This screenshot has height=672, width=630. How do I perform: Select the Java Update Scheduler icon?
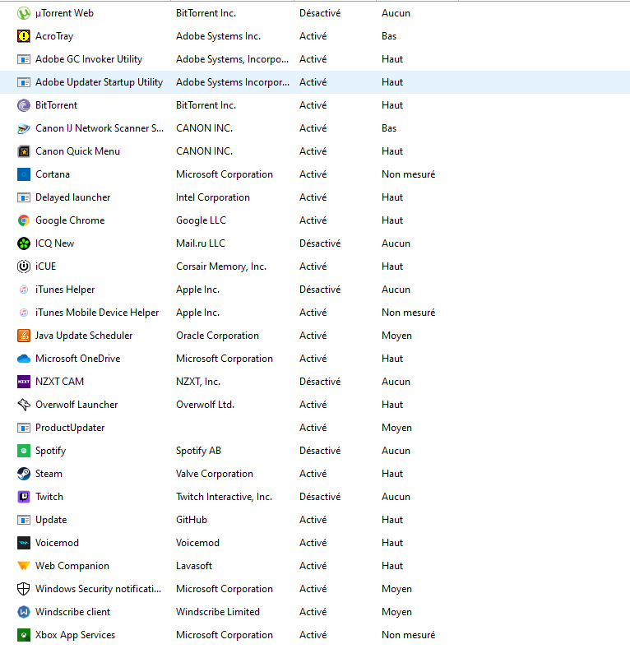23,336
